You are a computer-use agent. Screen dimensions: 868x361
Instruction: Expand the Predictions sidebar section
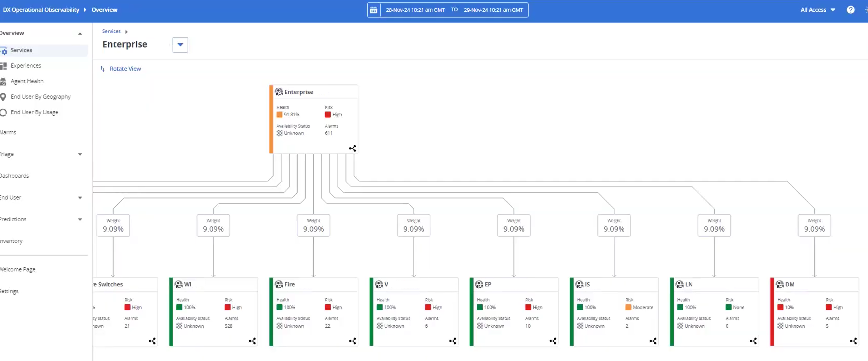point(80,219)
